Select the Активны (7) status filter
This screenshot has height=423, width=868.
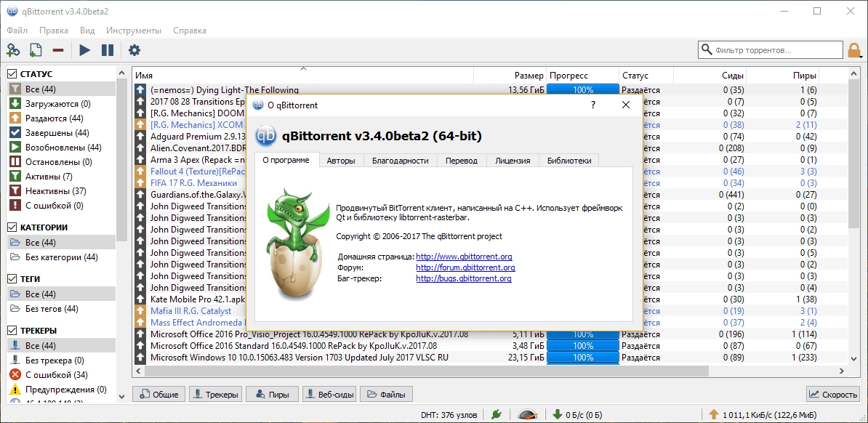(x=61, y=177)
